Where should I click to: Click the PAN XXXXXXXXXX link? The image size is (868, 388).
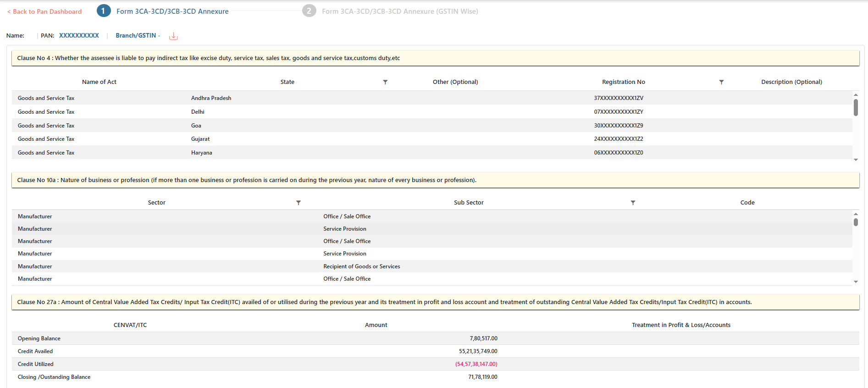(x=79, y=35)
